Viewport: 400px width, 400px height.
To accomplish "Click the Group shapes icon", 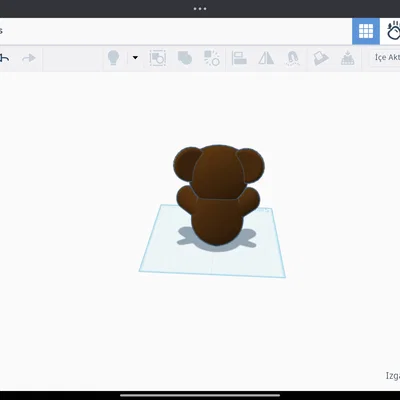I will coord(158,58).
